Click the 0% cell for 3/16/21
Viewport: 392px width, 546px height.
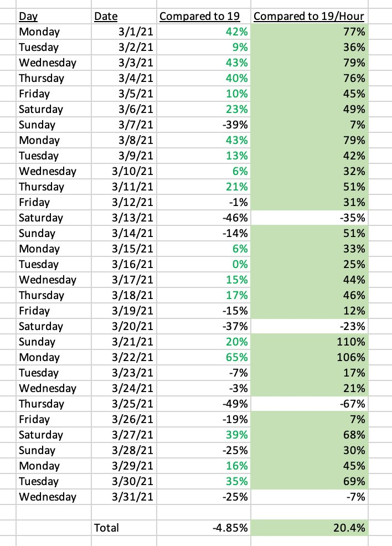click(204, 264)
